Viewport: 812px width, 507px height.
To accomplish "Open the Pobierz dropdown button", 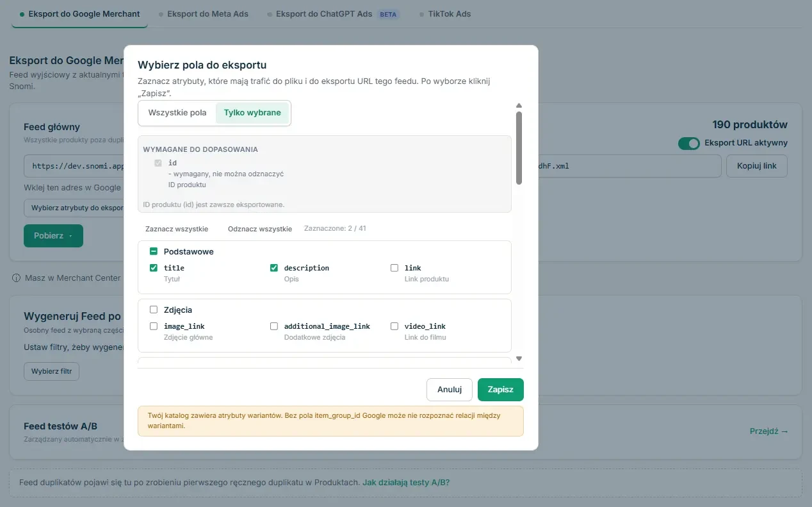I will (53, 236).
